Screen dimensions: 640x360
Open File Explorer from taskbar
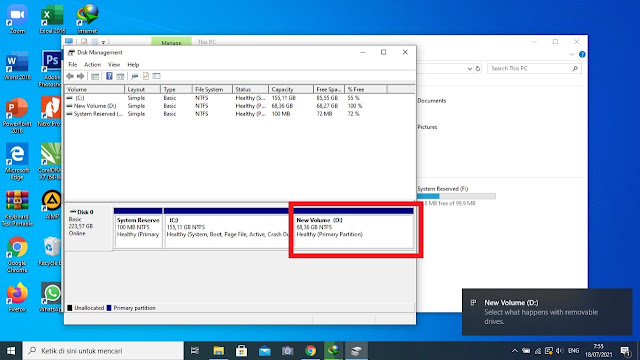(x=219, y=351)
